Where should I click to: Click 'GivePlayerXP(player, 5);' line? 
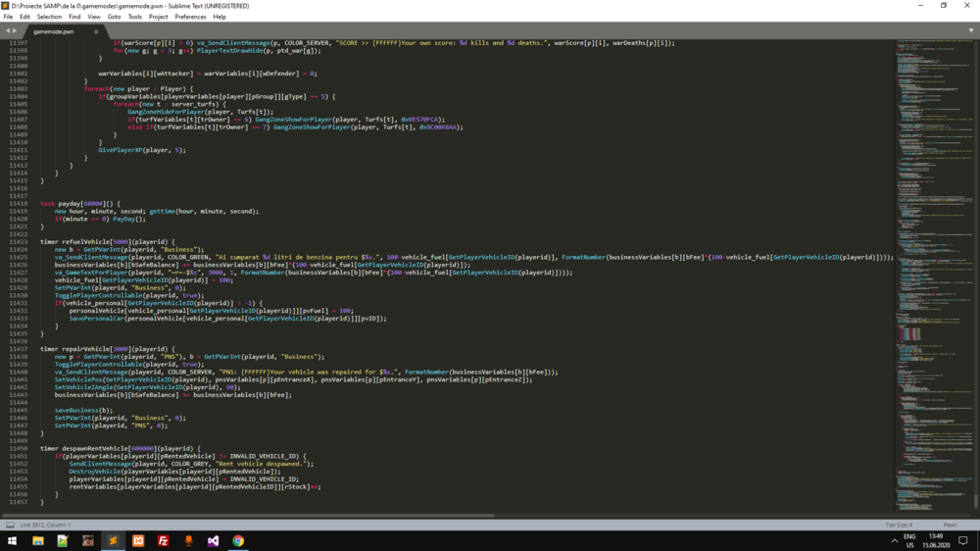[142, 150]
